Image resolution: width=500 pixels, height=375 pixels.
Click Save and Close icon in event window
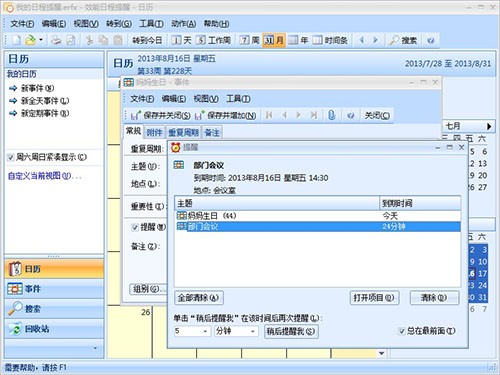135,115
